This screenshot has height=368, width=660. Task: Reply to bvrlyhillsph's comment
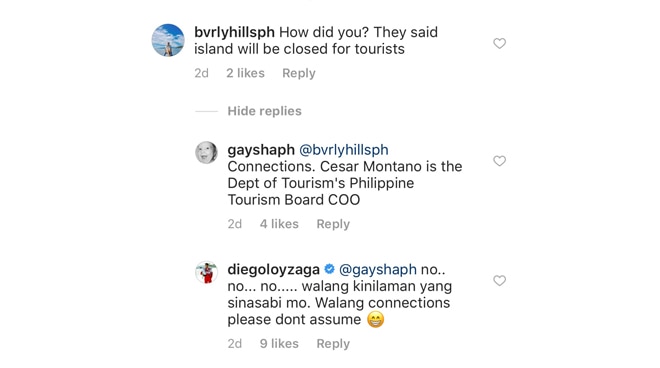point(298,73)
